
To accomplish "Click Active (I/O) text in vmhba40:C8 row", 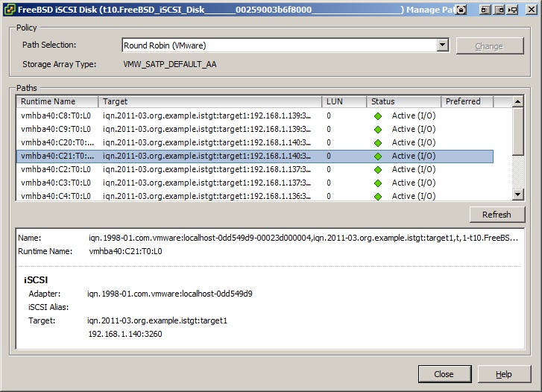I will click(414, 116).
